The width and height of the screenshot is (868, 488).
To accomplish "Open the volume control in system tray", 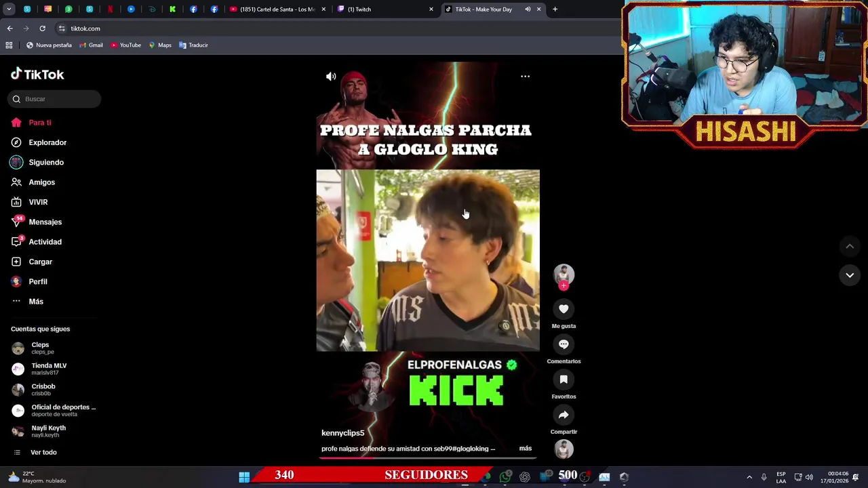I will click(809, 477).
